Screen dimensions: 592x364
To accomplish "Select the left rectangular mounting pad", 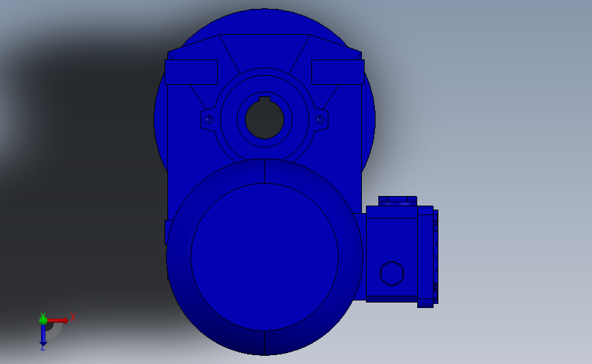I will tap(191, 72).
